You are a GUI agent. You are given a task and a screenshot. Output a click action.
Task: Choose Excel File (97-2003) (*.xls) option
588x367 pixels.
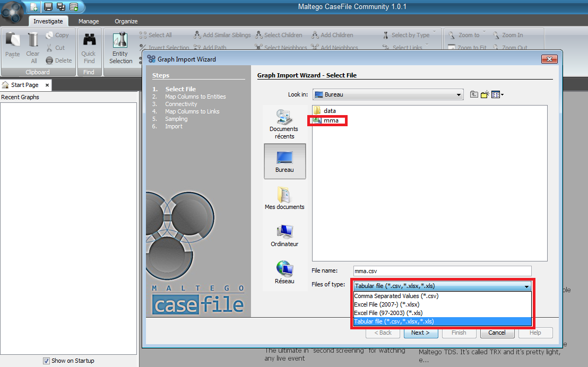[443, 313]
